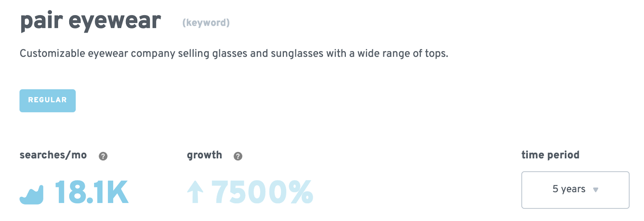
Task: Click the time period dropdown arrow
Action: point(596,190)
